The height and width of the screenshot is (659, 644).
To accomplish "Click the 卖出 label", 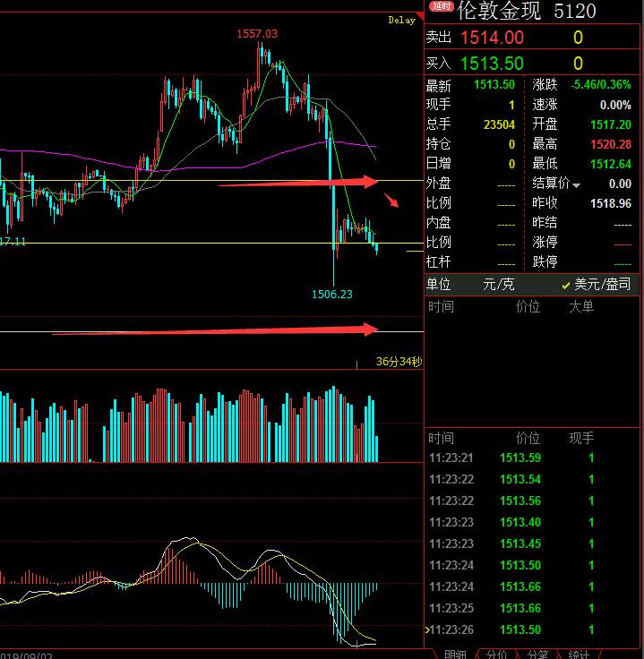I will coord(438,38).
